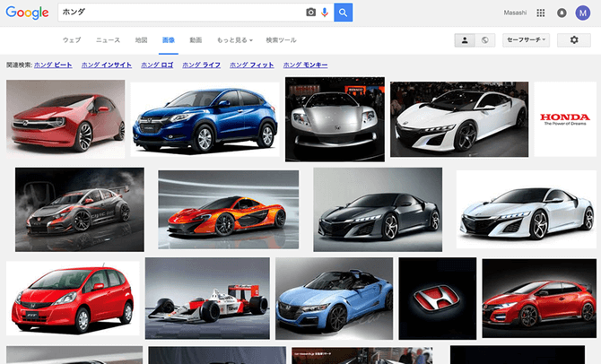Open the account avatar labeled M
This screenshot has width=601, height=364.
[583, 13]
